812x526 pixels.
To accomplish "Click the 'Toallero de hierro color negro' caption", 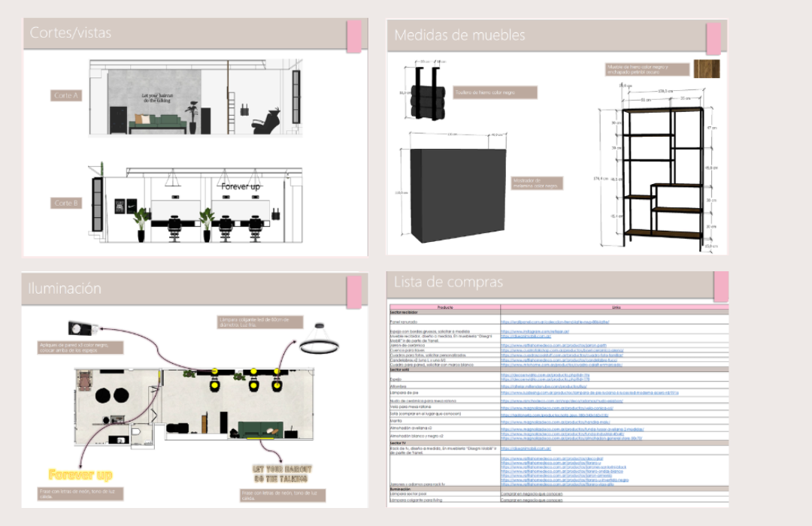I will 495,92.
